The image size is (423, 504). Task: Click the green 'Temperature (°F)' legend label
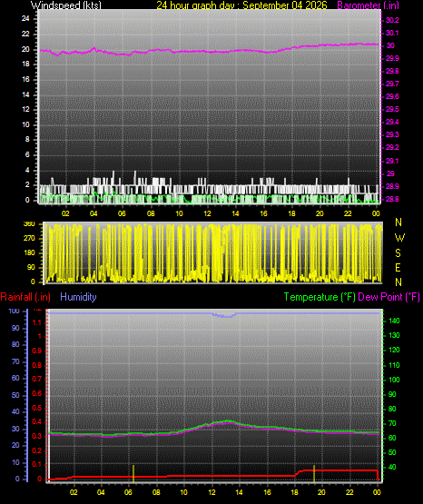320,297
